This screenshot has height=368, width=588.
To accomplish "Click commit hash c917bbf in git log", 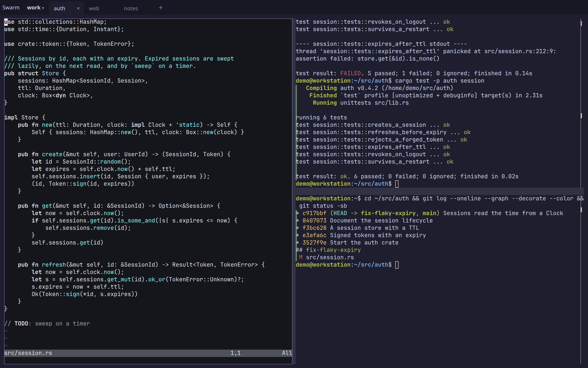I will 314,213.
